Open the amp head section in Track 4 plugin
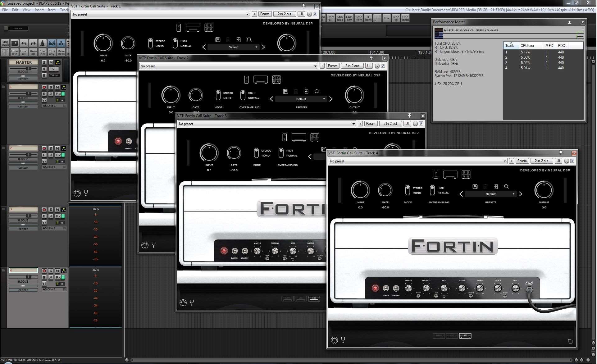Image resolution: width=597 pixels, height=364 pixels. (450, 175)
